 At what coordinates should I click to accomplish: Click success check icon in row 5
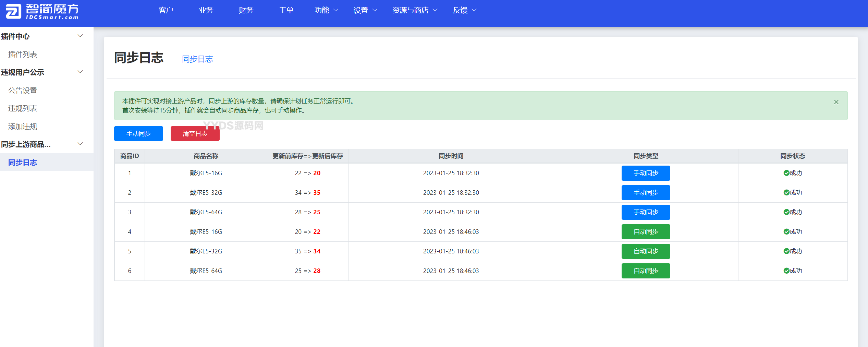[x=786, y=251]
